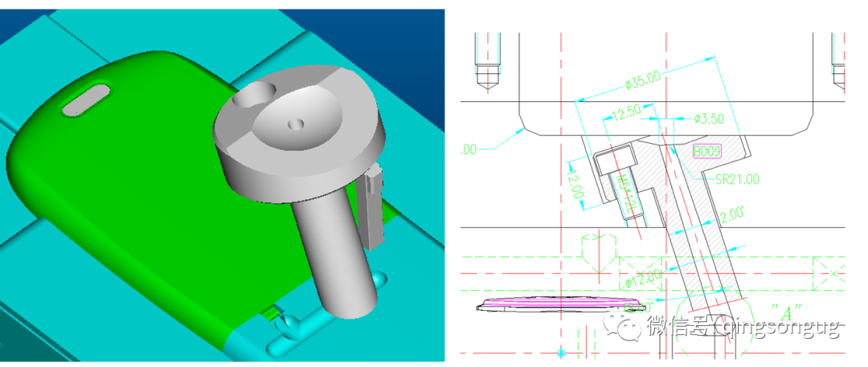
Task: Select the B009 part balloon tag
Action: point(707,150)
